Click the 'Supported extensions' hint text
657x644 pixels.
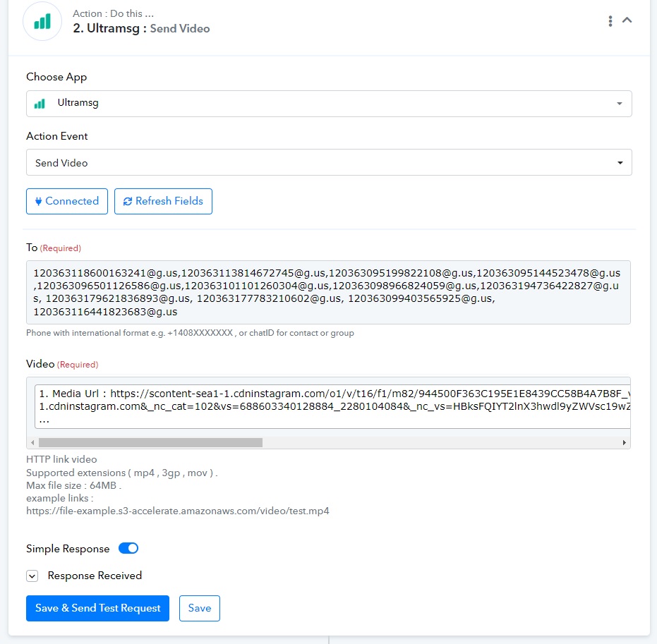click(x=122, y=473)
